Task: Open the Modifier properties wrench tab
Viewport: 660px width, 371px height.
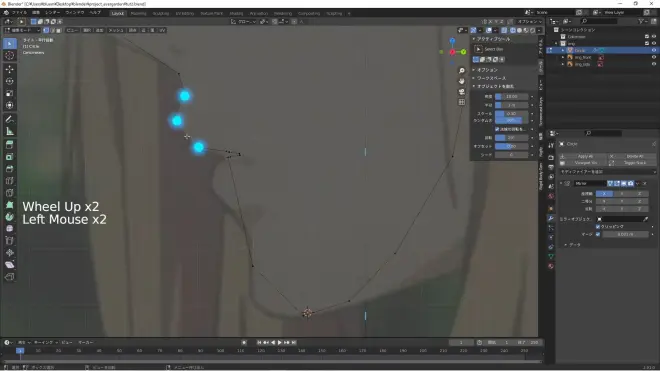Action: (x=551, y=218)
